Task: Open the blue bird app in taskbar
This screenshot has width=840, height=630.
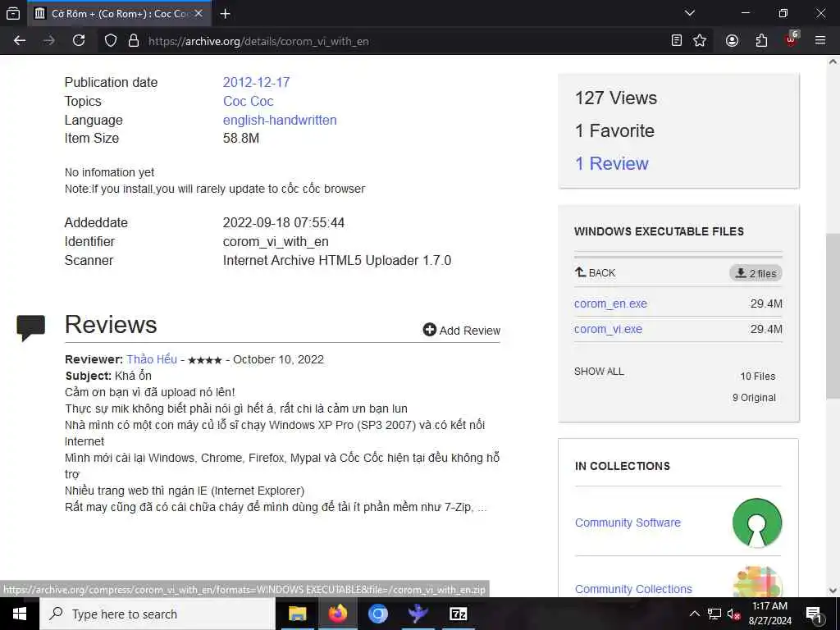Action: (x=418, y=614)
